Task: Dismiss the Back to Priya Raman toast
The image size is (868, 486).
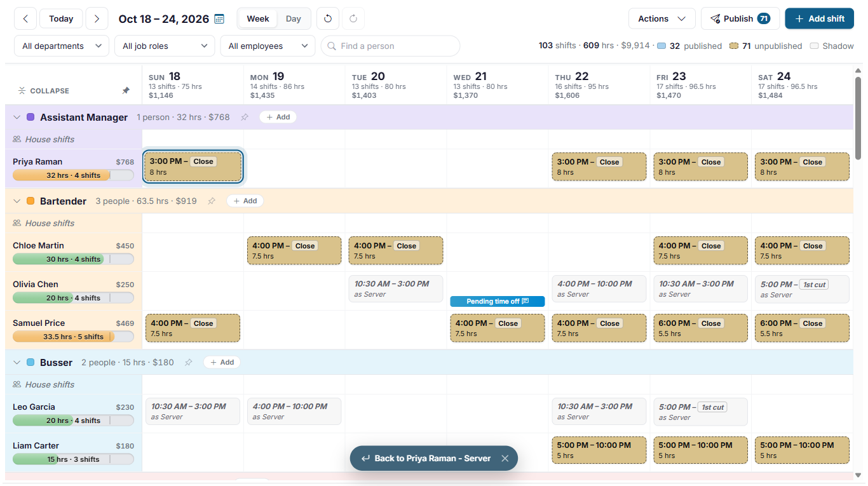Action: 505,458
